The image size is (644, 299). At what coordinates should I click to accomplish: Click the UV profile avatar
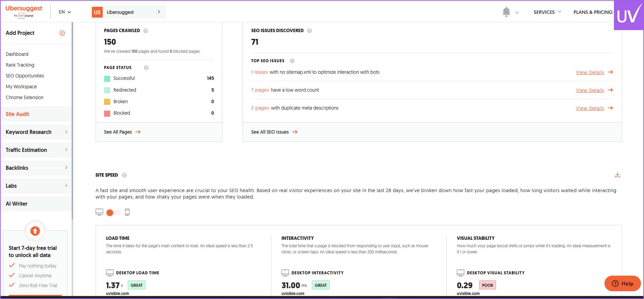pos(629,15)
